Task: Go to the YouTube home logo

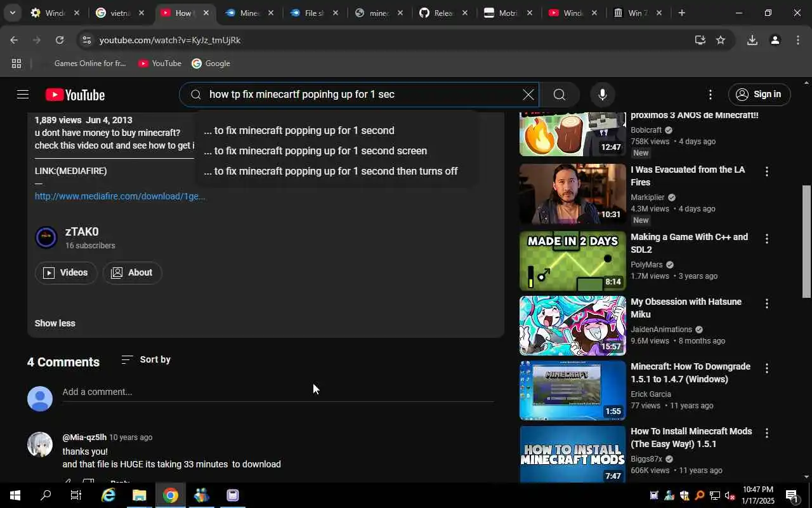Action: pos(75,95)
